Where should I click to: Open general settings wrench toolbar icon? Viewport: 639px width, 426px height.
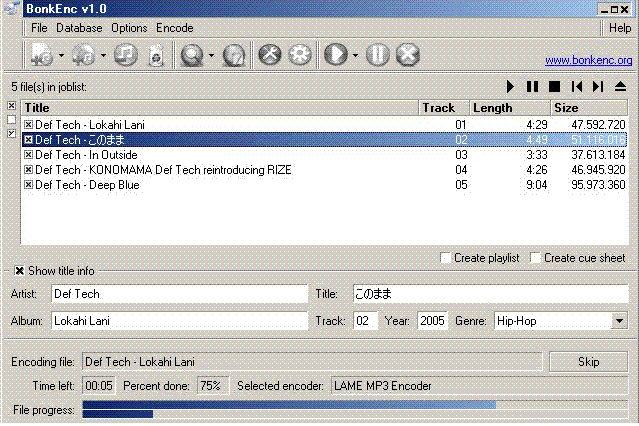[x=270, y=55]
